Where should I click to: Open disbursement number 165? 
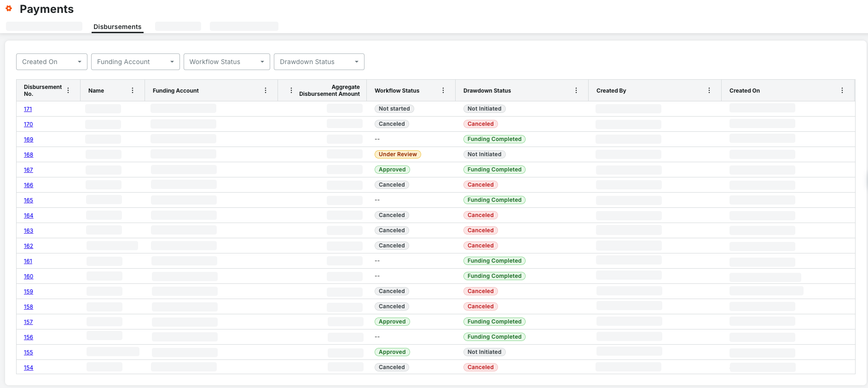[29, 200]
